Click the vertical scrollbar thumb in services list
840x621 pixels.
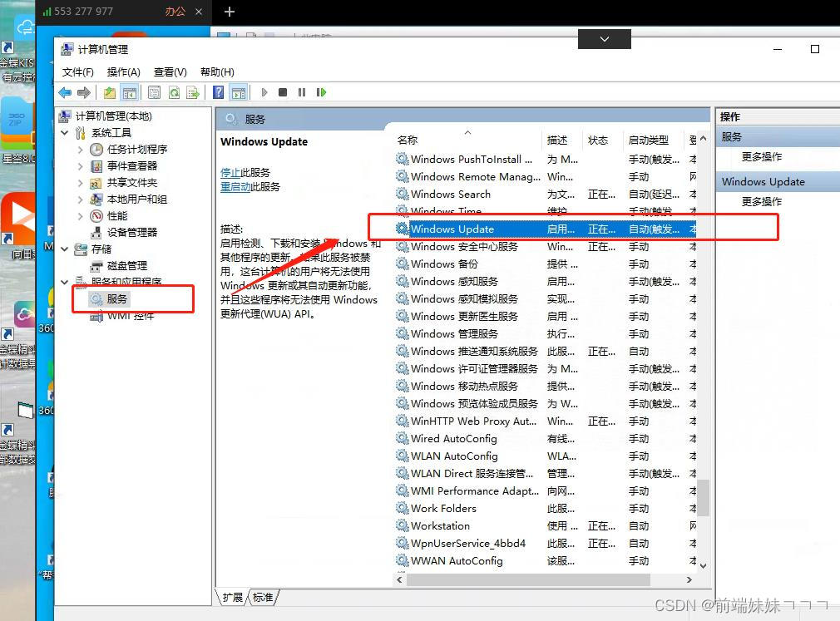704,497
